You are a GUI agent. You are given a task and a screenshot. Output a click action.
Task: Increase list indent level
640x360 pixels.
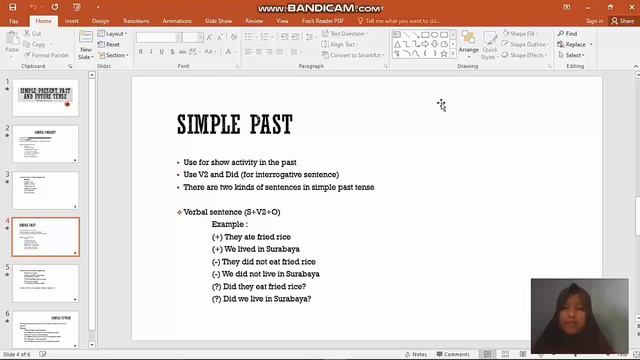tap(295, 37)
